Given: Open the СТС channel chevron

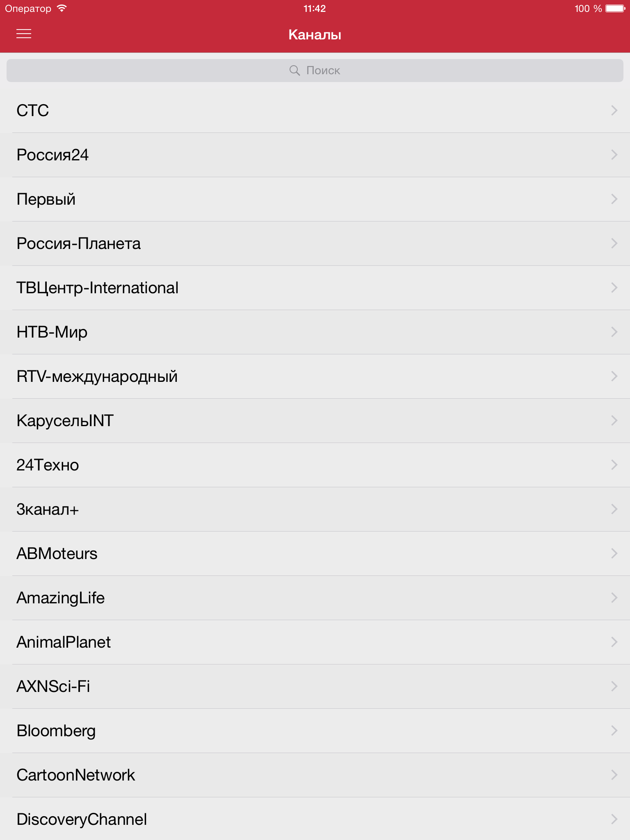Looking at the screenshot, I should pyautogui.click(x=614, y=110).
